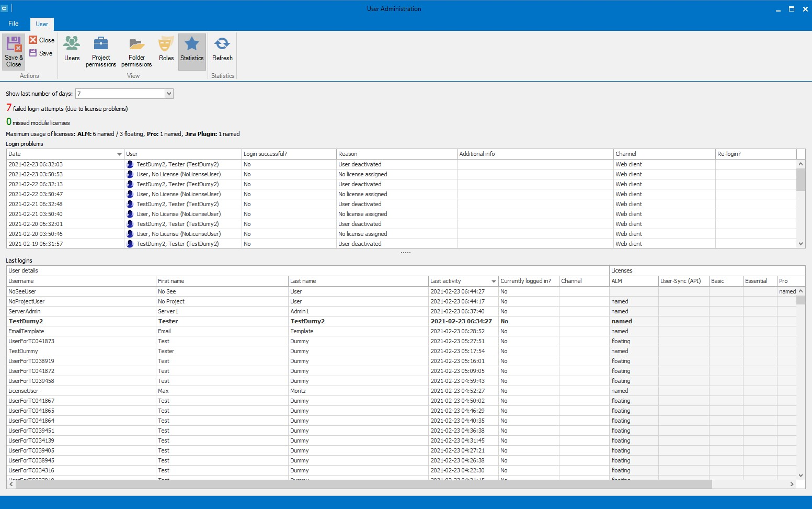Screen dimensions: 812x509
Task: Open the Users view
Action: (72, 49)
